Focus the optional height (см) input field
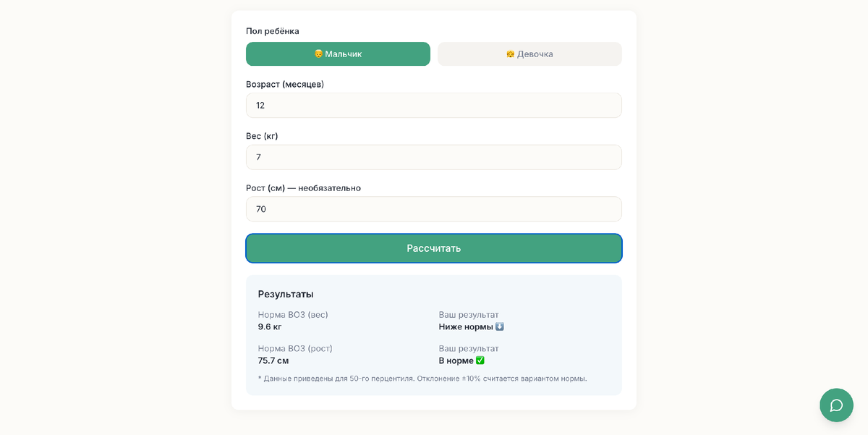 434,209
